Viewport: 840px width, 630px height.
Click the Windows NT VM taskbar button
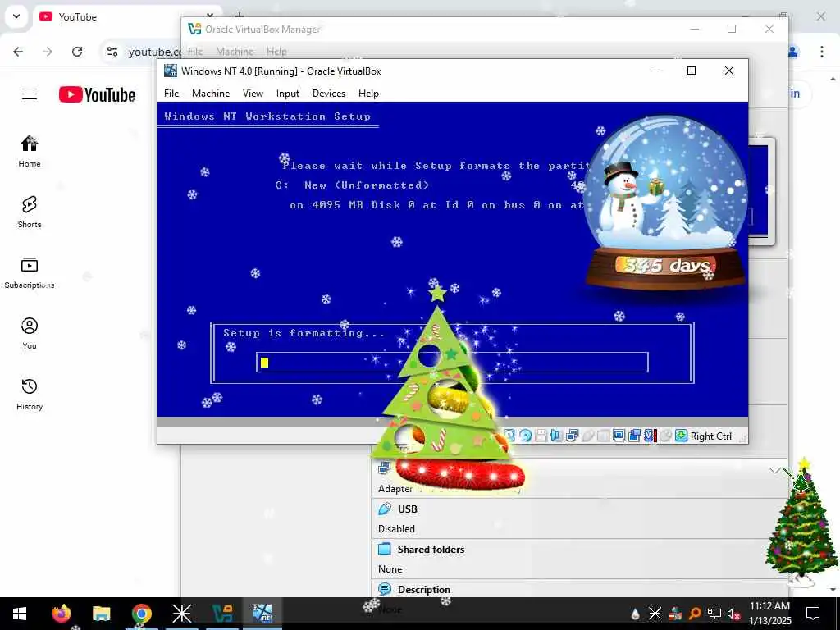[x=262, y=614]
